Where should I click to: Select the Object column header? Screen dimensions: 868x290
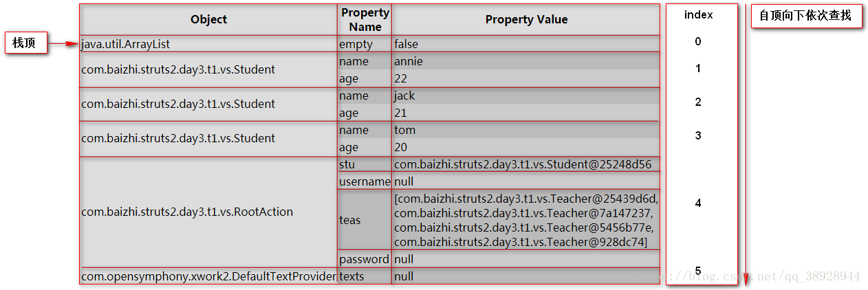(208, 19)
